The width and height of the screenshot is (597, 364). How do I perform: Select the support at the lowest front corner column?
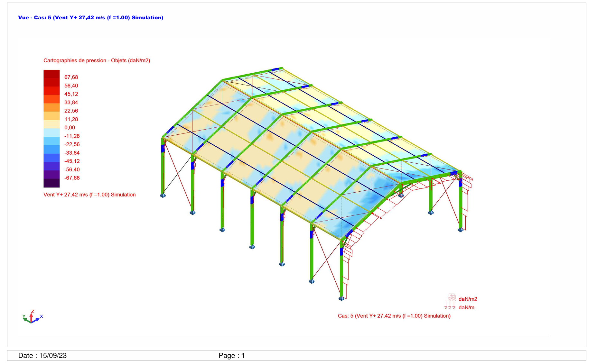[x=341, y=298]
